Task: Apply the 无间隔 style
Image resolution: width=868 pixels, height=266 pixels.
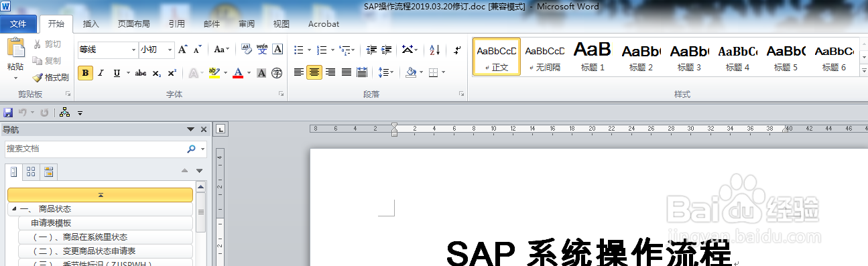Action: 545,57
